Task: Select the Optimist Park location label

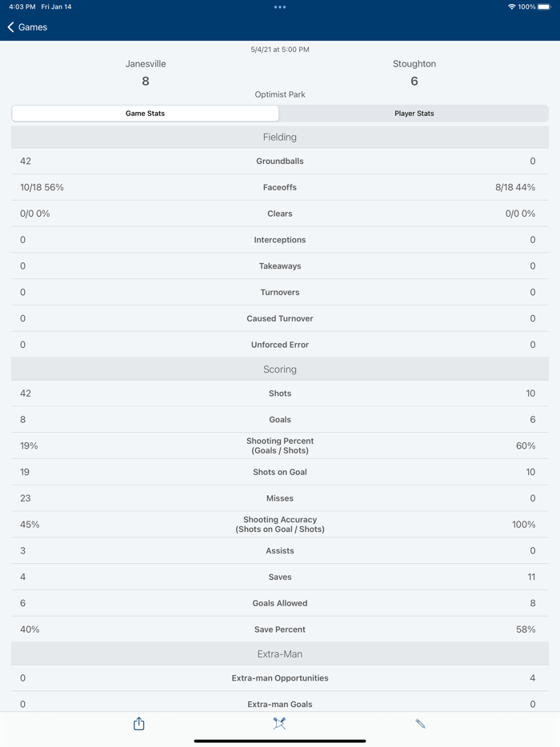Action: click(279, 94)
